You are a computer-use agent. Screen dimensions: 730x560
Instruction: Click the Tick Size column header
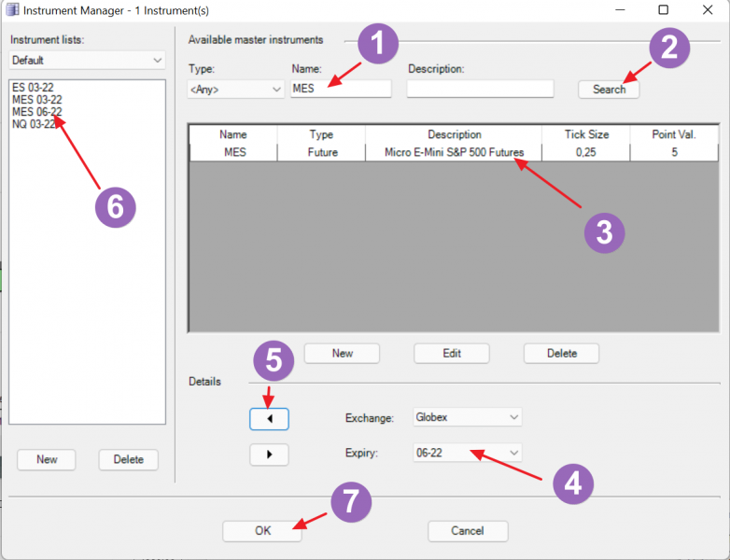click(x=586, y=134)
